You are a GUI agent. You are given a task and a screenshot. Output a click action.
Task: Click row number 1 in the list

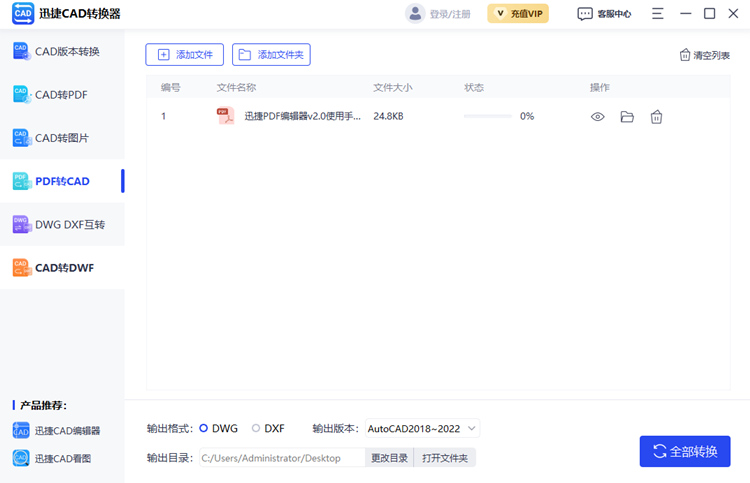coord(164,116)
